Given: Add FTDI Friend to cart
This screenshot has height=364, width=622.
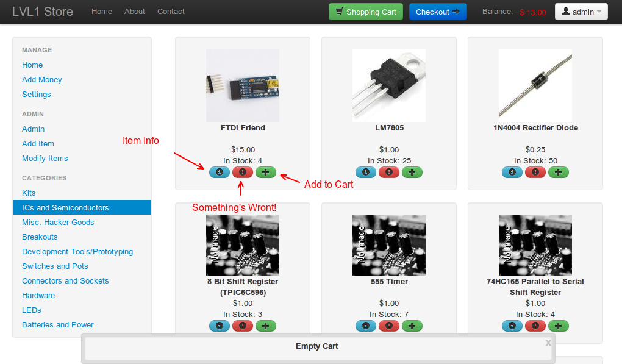Looking at the screenshot, I should coord(265,173).
